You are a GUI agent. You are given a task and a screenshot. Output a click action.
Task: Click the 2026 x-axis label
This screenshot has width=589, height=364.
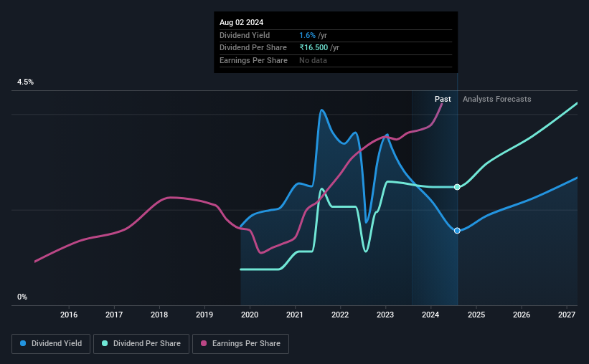[522, 315]
